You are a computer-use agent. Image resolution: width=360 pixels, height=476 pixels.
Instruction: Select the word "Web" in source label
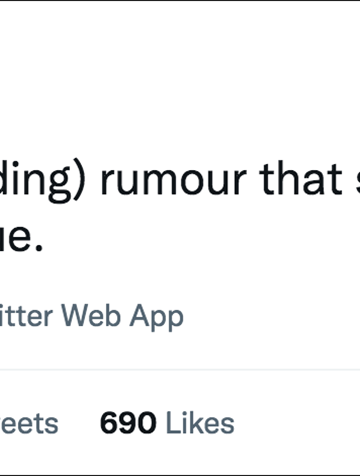pos(91,315)
